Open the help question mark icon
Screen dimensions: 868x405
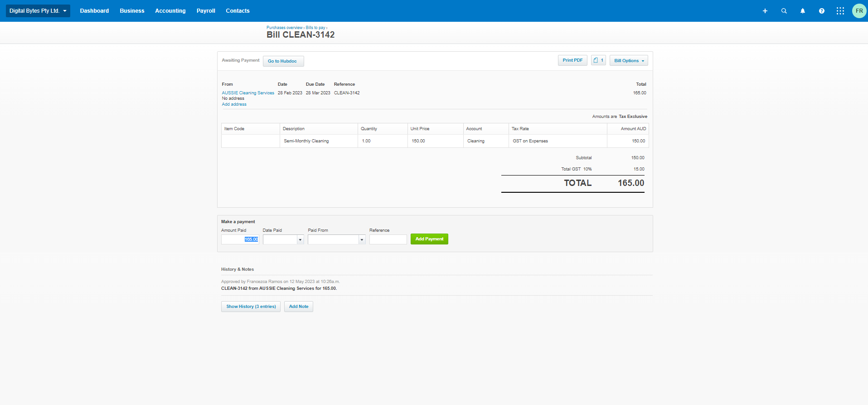pyautogui.click(x=822, y=11)
